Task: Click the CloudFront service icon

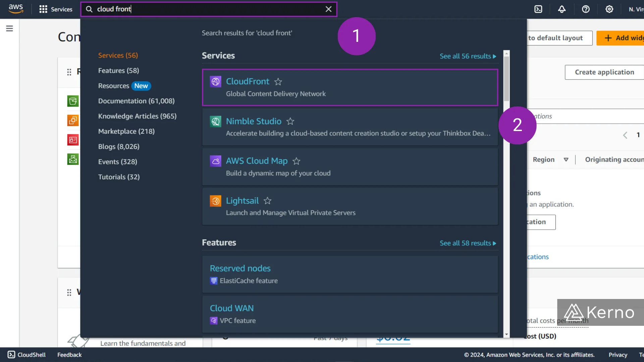Action: click(215, 81)
